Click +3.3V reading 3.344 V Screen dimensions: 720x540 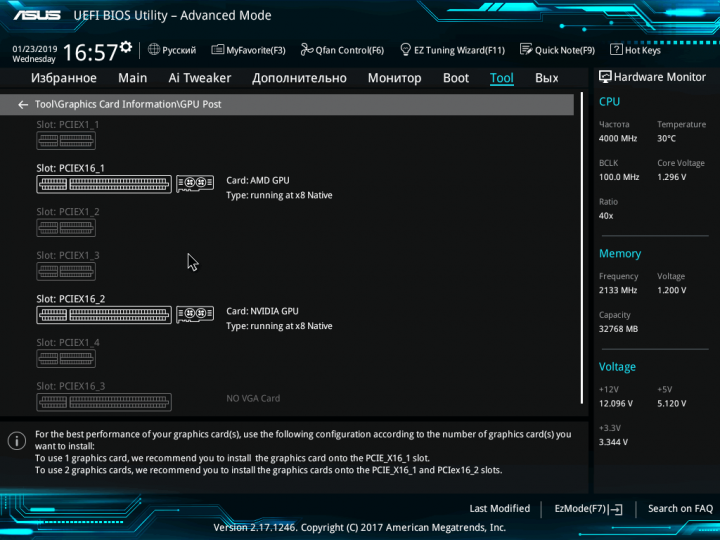(613, 442)
